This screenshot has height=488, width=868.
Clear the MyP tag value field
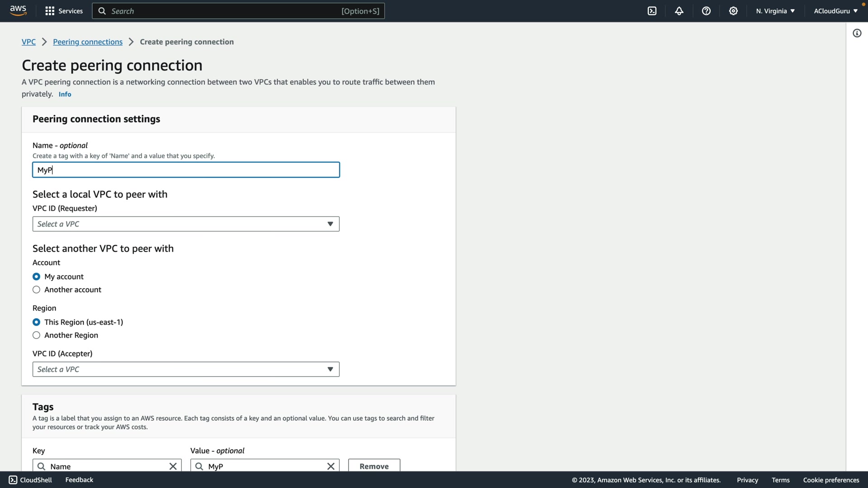pyautogui.click(x=330, y=466)
